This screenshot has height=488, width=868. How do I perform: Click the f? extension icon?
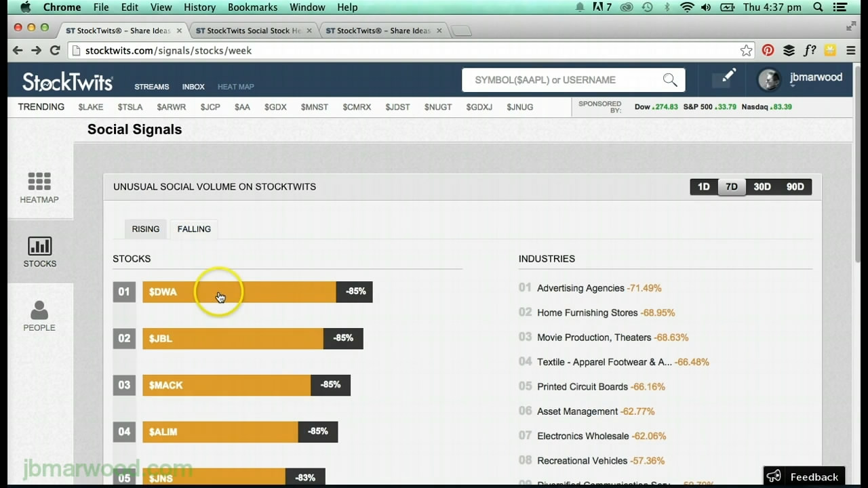pos(810,50)
